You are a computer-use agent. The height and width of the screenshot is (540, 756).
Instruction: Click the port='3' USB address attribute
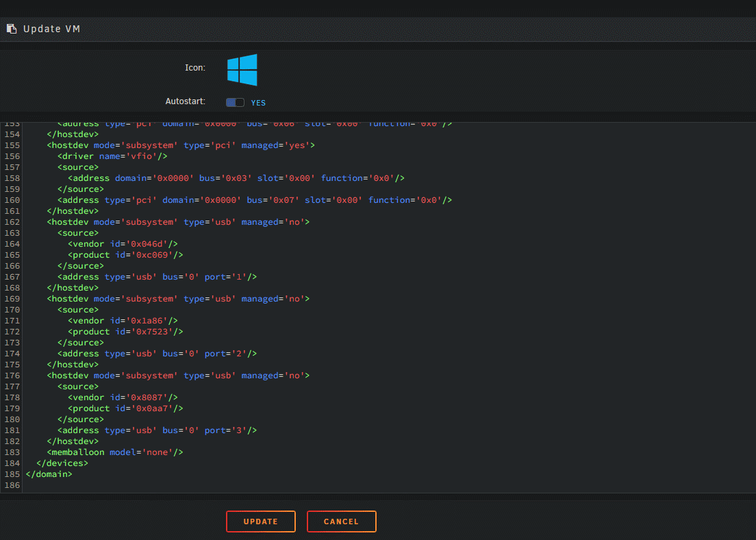(x=226, y=430)
